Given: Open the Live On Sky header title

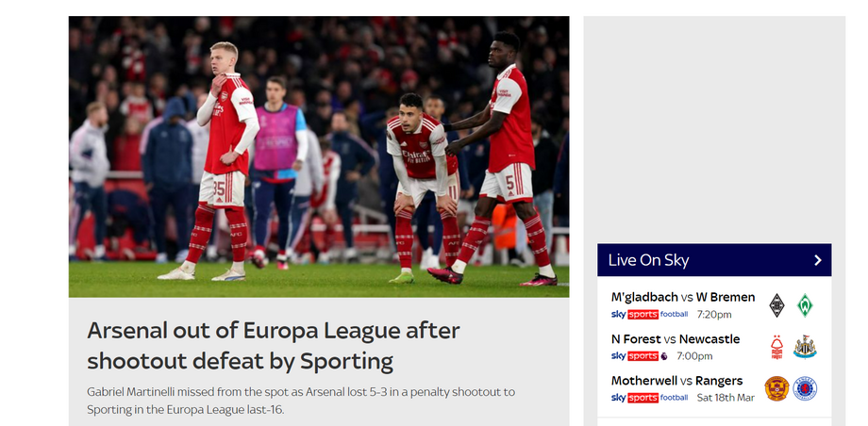Looking at the screenshot, I should 648,260.
